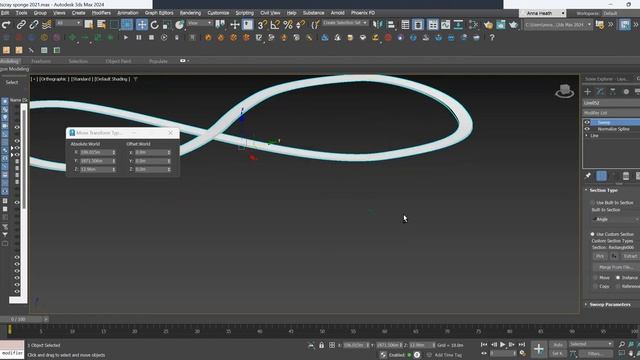This screenshot has width=640, height=360.
Task: Toggle Percent Snap
Action: coord(288,25)
